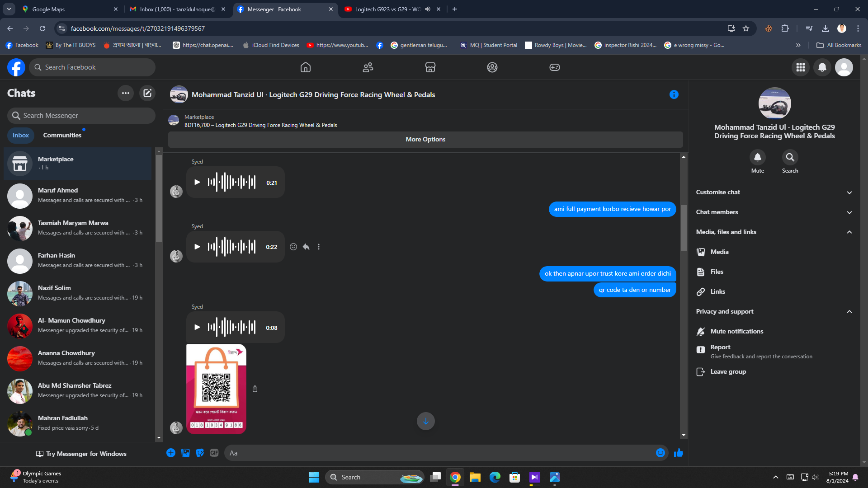Image resolution: width=868 pixels, height=488 pixels.
Task: React to 0:22 voice message with emoji
Action: coord(293,247)
